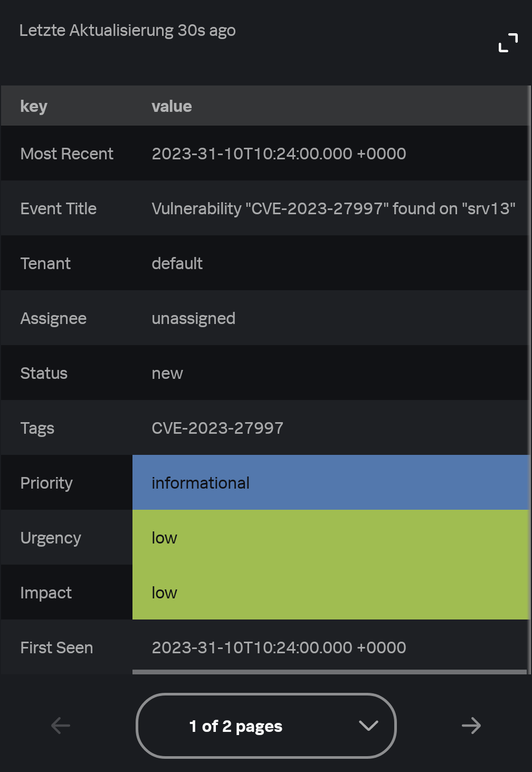Select the Tenant value 'default'
The height and width of the screenshot is (772, 532).
(x=177, y=263)
